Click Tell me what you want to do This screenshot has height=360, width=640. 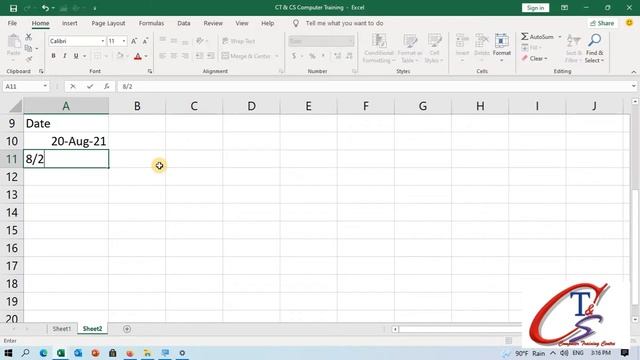click(344, 23)
